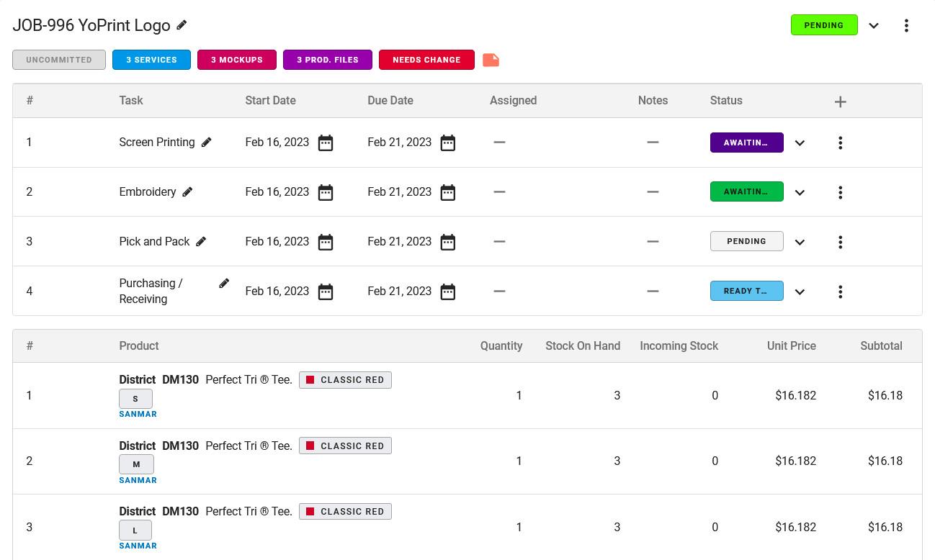Screen dimensions: 935x560
Task: Open the 3 Services tag
Action: (x=151, y=60)
